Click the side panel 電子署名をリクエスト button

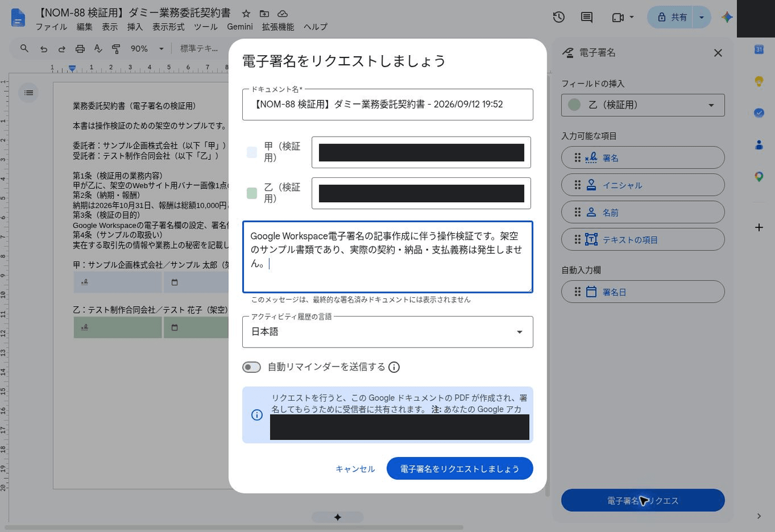(x=643, y=501)
